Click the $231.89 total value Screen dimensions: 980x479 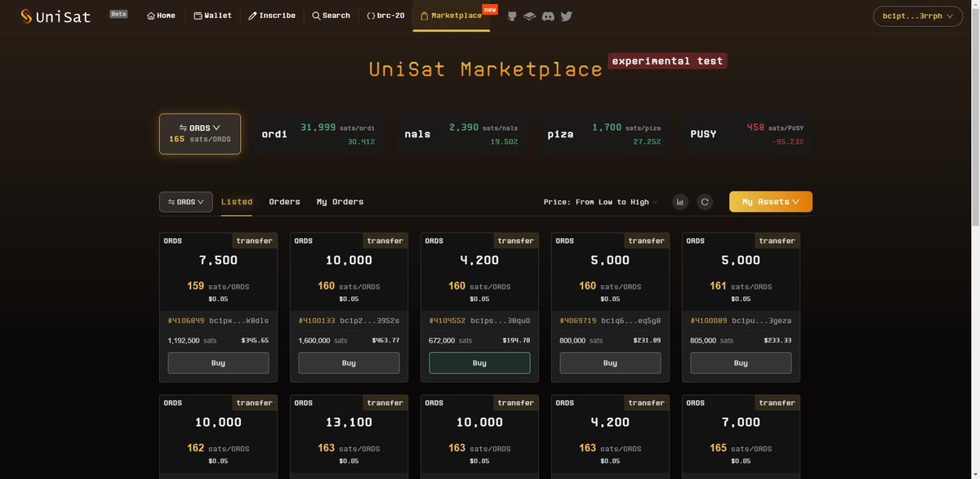(x=647, y=340)
